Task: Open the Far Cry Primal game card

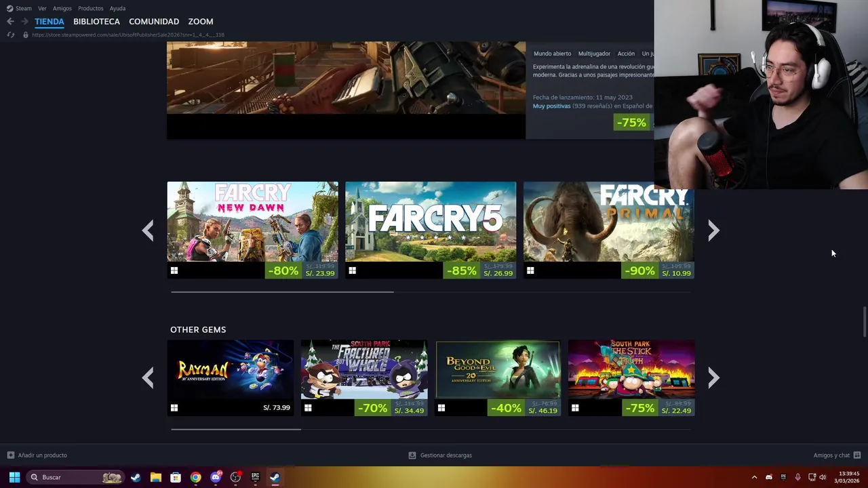Action: click(608, 230)
